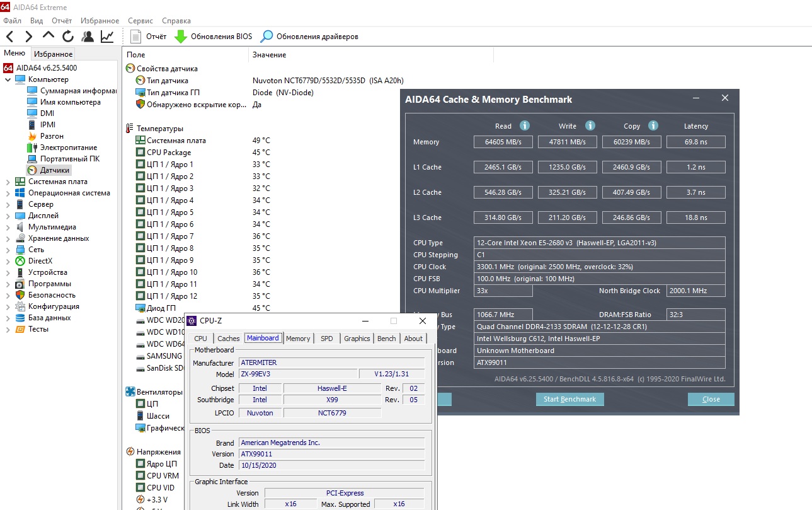Select the Тесты tree item
Screen dimensions: 812x510
(31, 329)
